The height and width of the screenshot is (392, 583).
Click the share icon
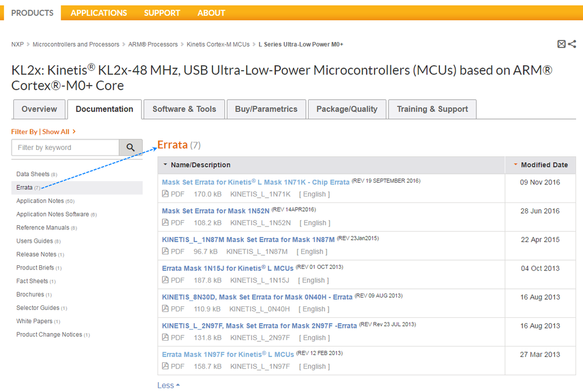(572, 44)
